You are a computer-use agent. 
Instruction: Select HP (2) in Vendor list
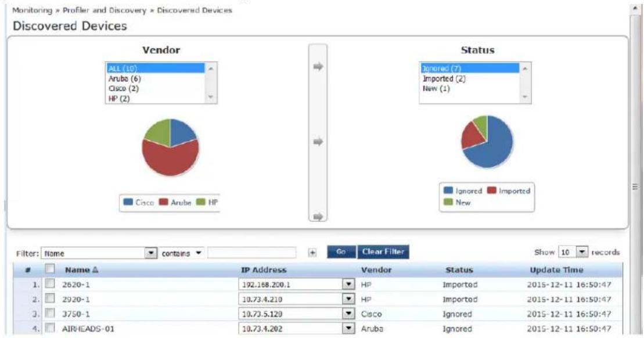(x=155, y=99)
